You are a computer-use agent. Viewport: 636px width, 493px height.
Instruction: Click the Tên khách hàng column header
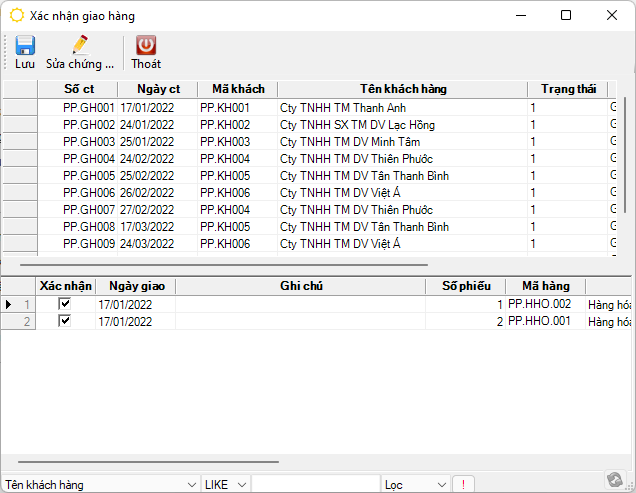pyautogui.click(x=403, y=89)
